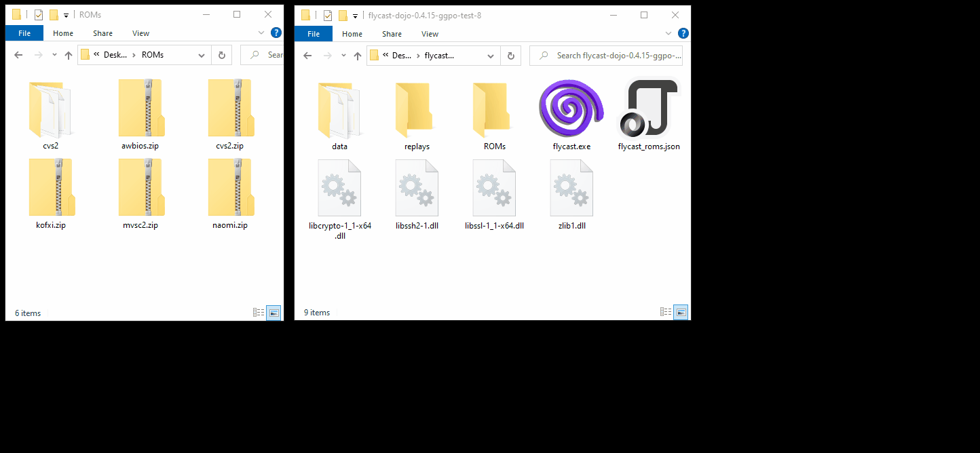Switch ROMs window to large icons view

(x=274, y=313)
